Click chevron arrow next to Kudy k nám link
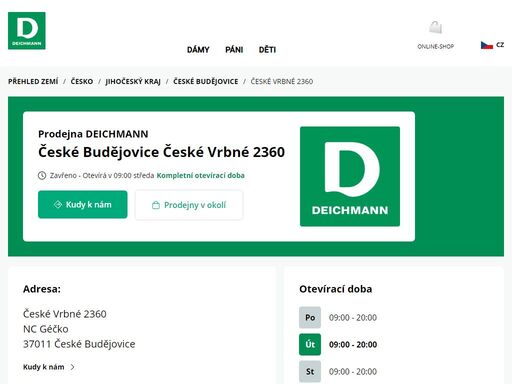Image resolution: width=512 pixels, height=384 pixels. coord(73,367)
